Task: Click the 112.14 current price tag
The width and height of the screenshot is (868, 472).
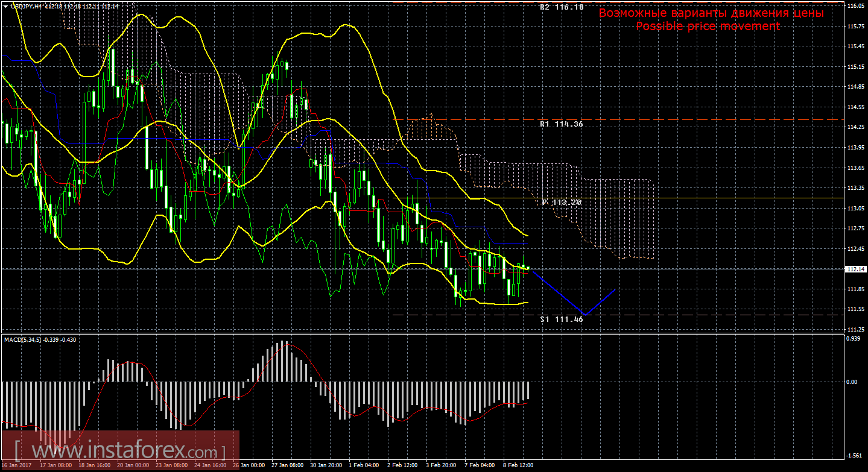Action: pyautogui.click(x=856, y=269)
